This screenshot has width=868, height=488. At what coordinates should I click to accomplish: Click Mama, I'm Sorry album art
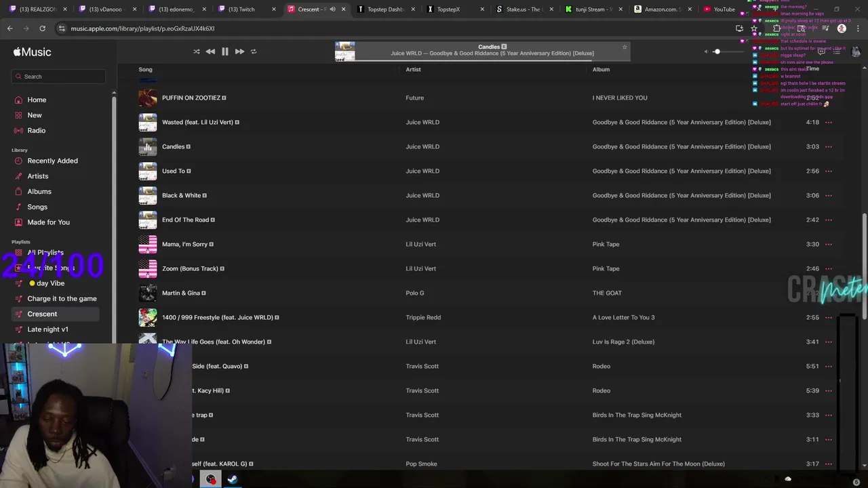click(x=148, y=244)
